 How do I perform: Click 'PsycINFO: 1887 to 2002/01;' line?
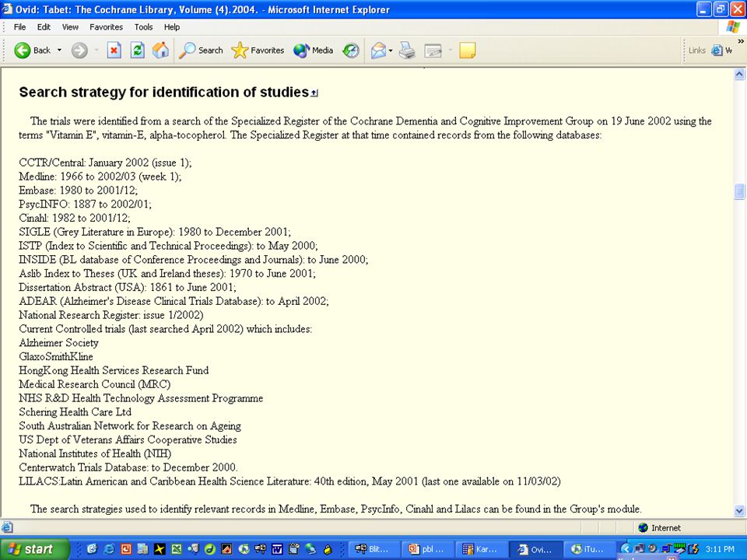pyautogui.click(x=85, y=205)
